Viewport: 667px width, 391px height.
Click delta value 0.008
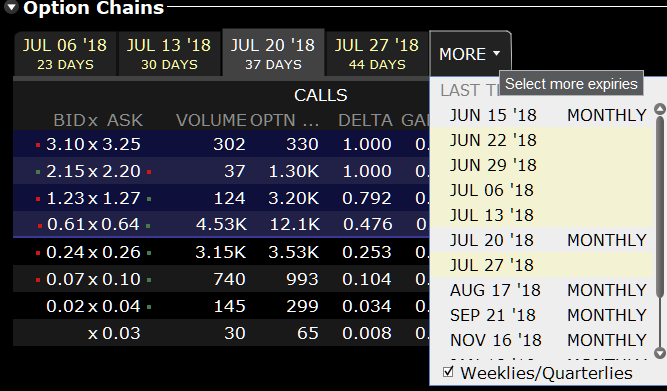pyautogui.click(x=367, y=333)
